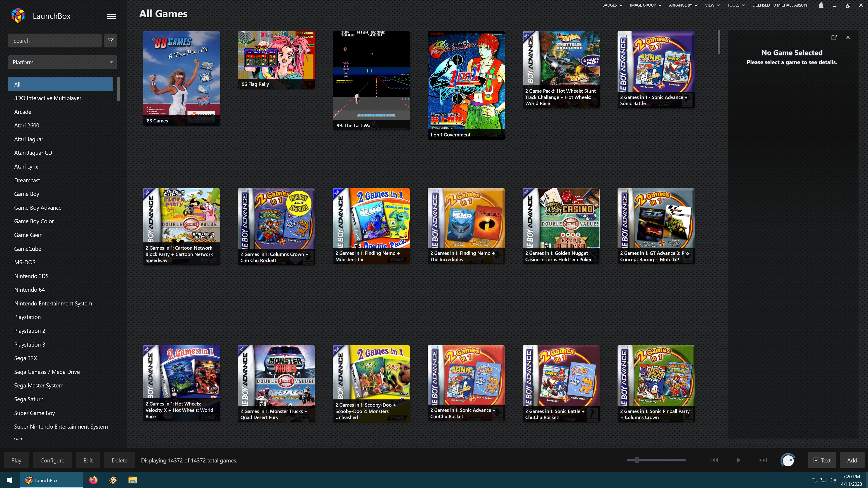Click the LaunchBox cube logo
Viewport: 868px width, 488px height.
tap(18, 16)
